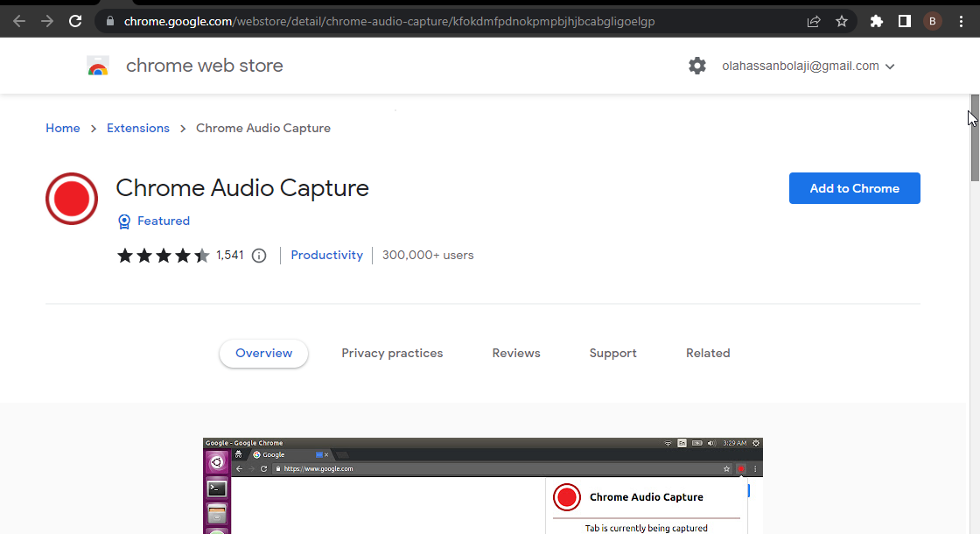The image size is (980, 534).
Task: Click the Featured badge icon
Action: (124, 221)
